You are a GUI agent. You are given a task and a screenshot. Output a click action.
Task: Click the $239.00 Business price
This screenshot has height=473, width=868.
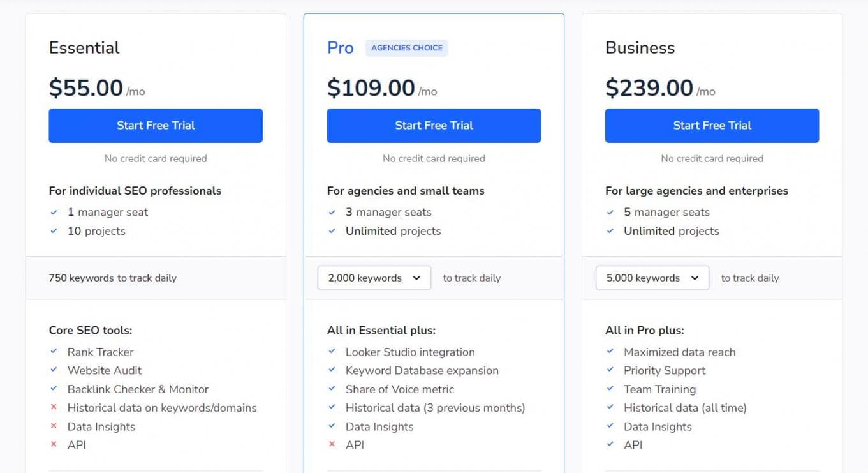649,88
